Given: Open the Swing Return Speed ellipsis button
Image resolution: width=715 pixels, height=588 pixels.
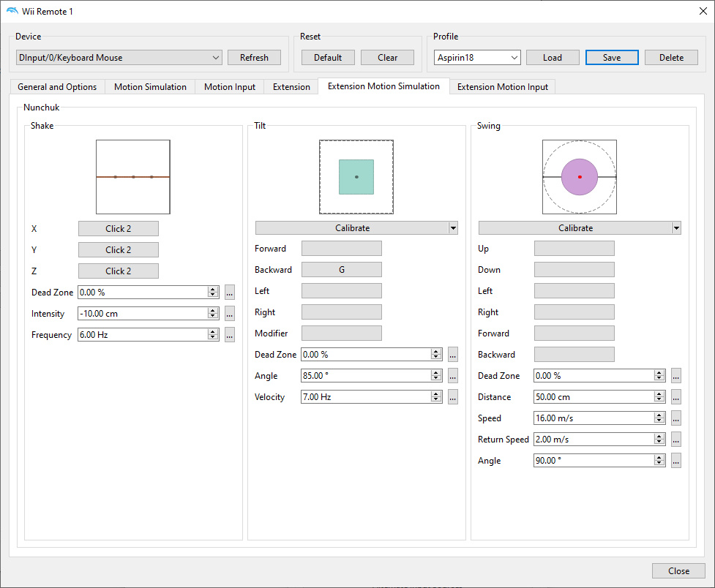Looking at the screenshot, I should tap(675, 440).
